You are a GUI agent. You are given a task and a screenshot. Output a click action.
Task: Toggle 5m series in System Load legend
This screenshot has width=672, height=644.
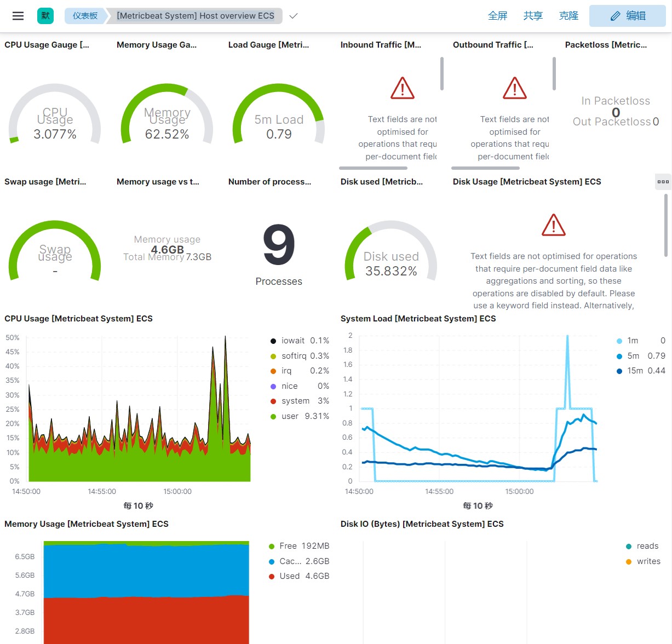[641, 356]
